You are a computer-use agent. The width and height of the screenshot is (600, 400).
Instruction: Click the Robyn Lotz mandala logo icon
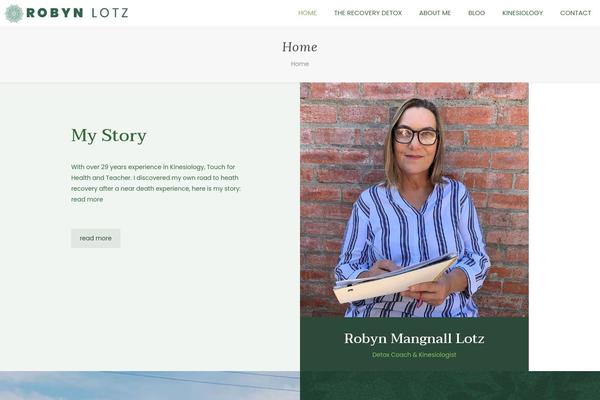14,13
